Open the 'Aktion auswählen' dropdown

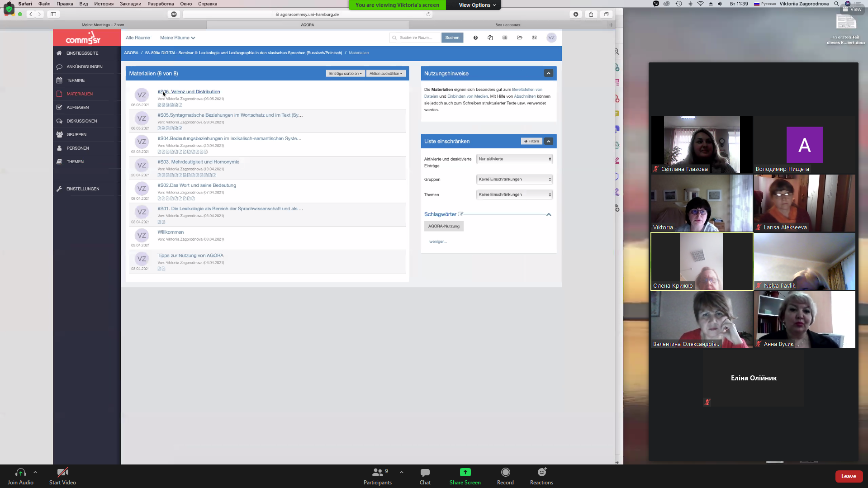386,73
